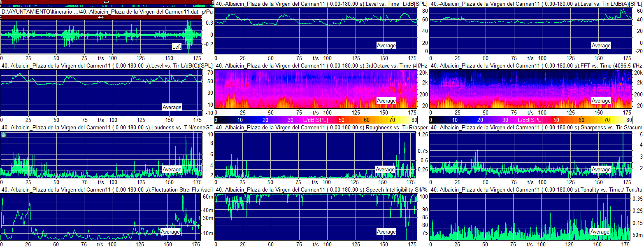Click the Average label in the Tonality plot
644x248 pixels.
pos(600,232)
